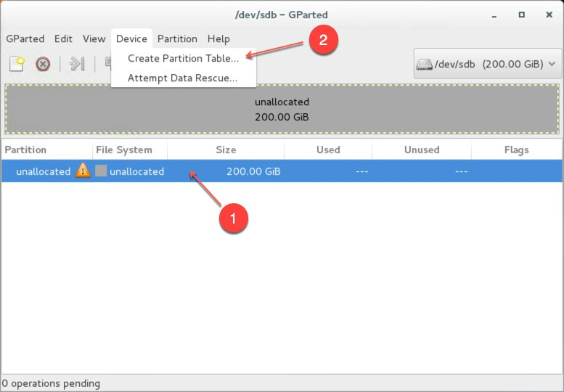Click the Size column header
This screenshot has height=392, width=564.
226,150
